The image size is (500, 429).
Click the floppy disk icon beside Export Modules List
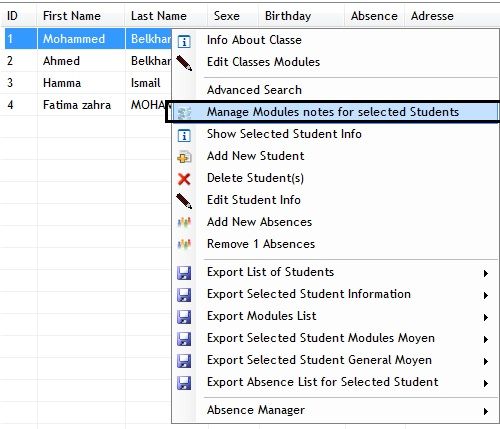click(x=184, y=317)
